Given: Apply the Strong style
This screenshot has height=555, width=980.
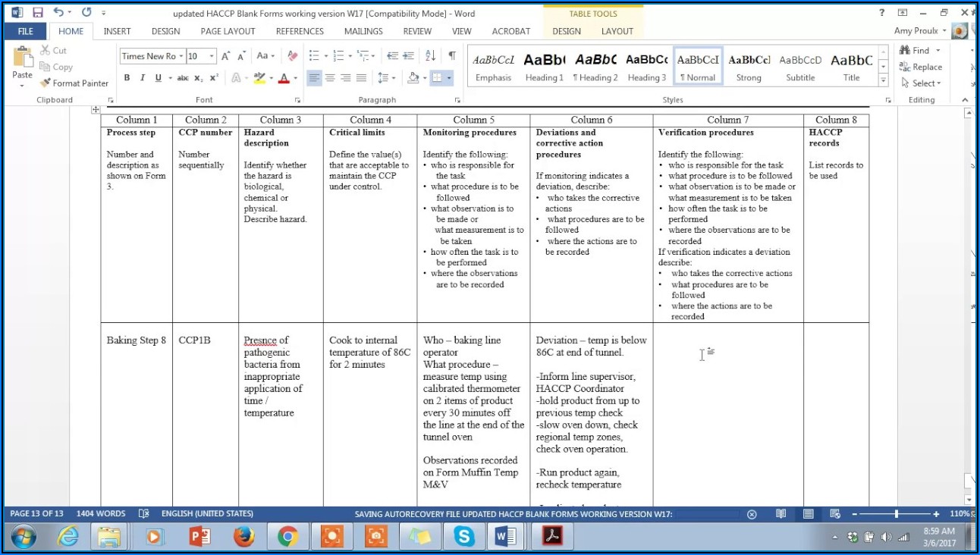Looking at the screenshot, I should 749,67.
